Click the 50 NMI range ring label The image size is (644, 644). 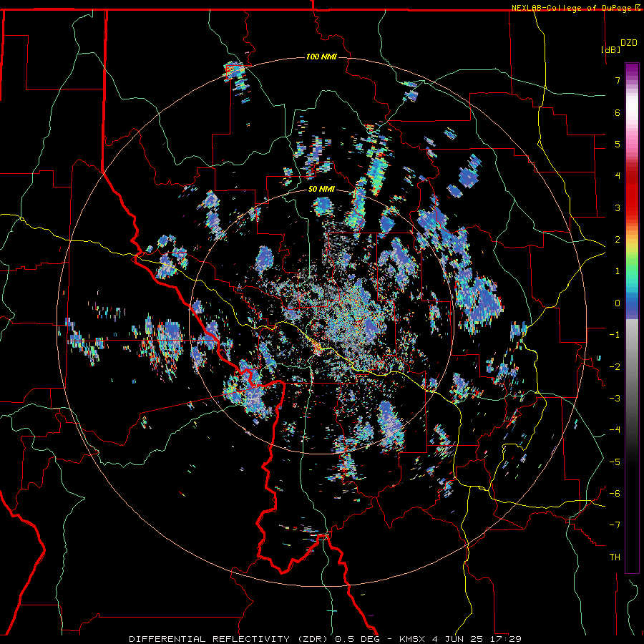click(321, 190)
